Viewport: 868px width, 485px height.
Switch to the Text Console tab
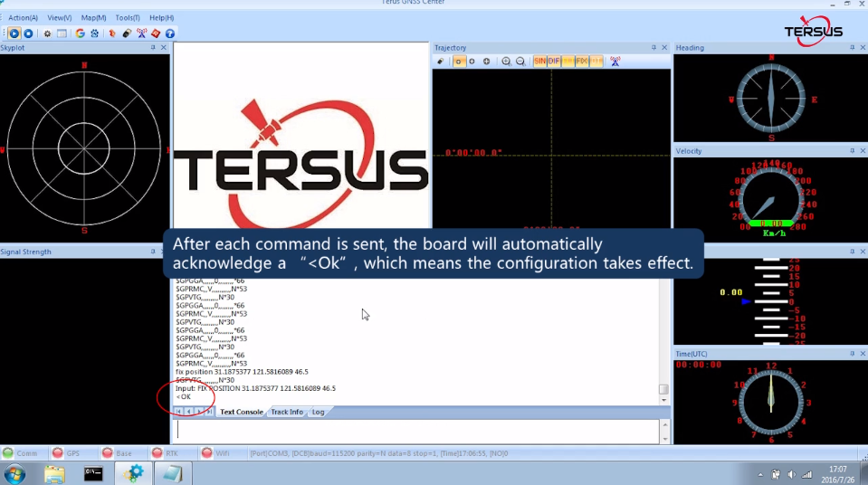pos(242,412)
